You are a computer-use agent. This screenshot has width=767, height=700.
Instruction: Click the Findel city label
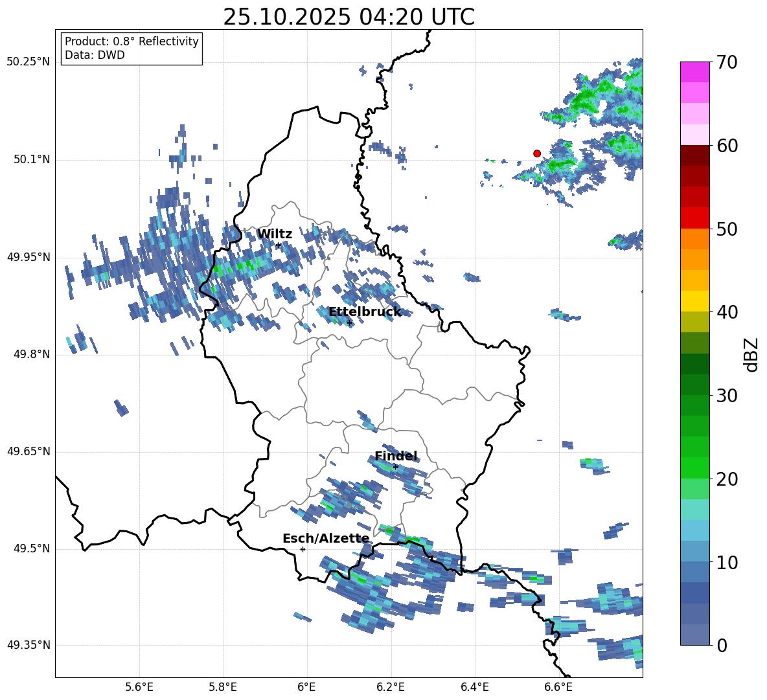396,456
